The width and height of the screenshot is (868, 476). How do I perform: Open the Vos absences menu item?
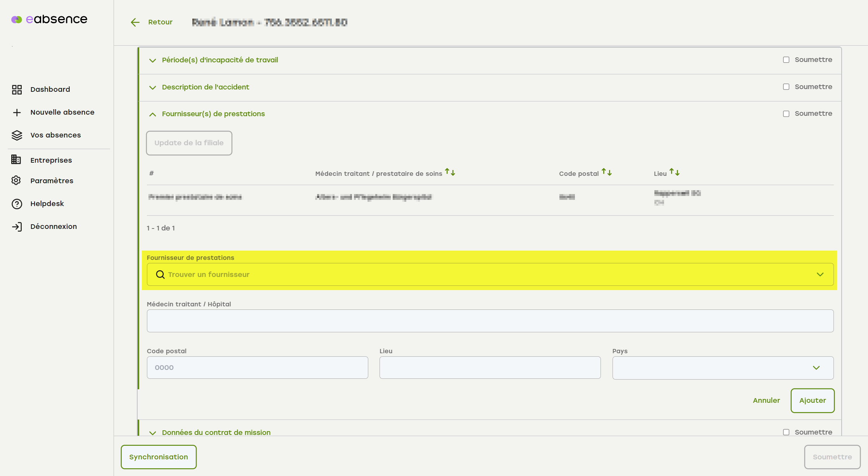click(x=55, y=135)
